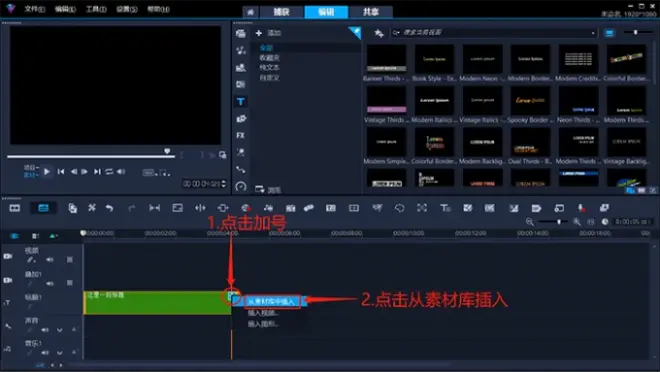Click the star sort icon beside search box

click(379, 33)
